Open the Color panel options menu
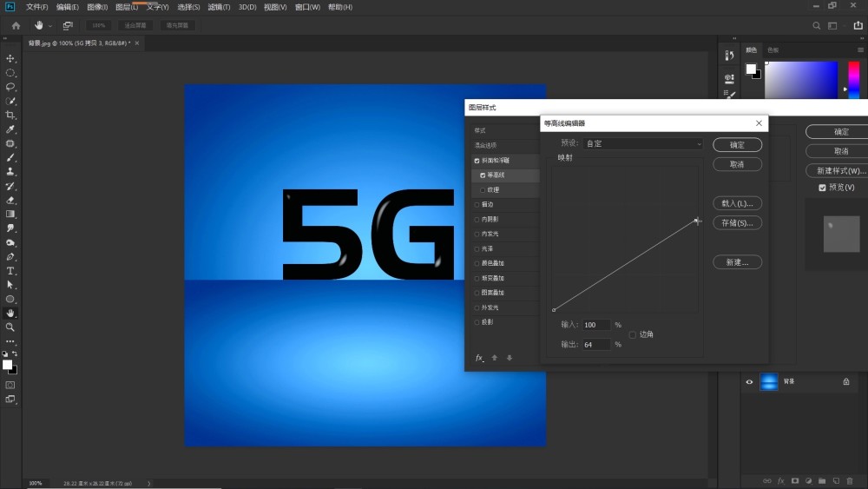Viewport: 868px width, 489px height. (x=860, y=50)
